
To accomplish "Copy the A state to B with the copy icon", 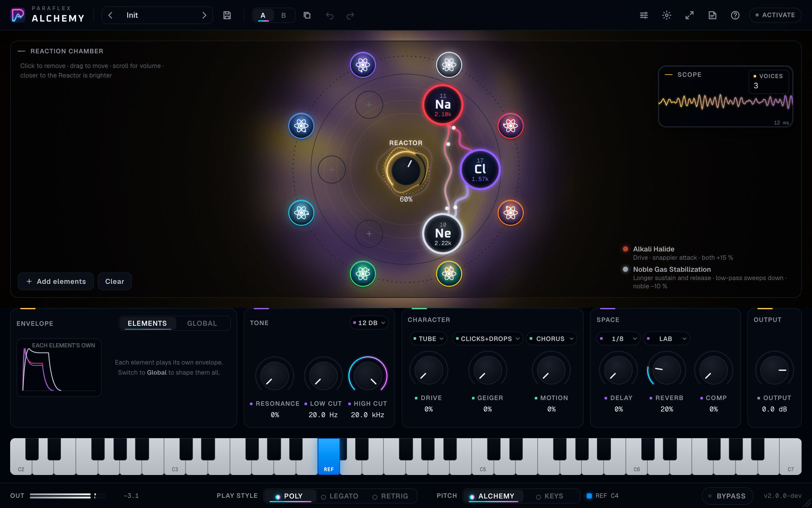I will pos(307,15).
